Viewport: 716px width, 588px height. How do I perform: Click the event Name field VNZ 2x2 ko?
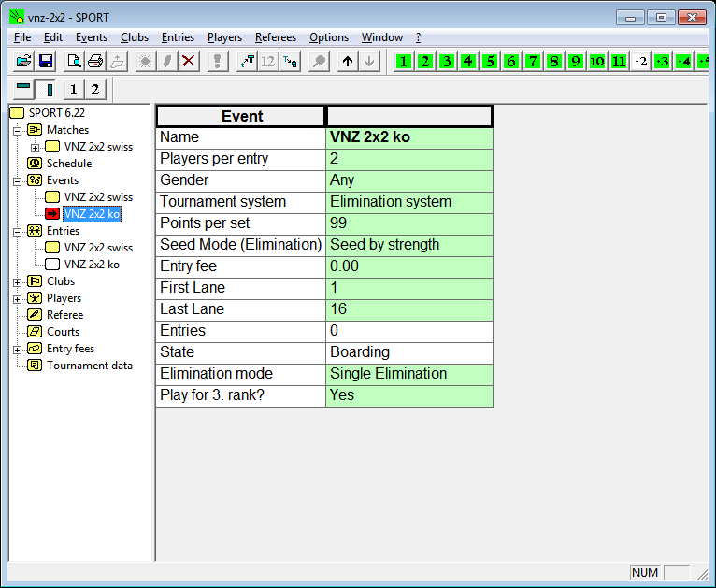click(408, 137)
